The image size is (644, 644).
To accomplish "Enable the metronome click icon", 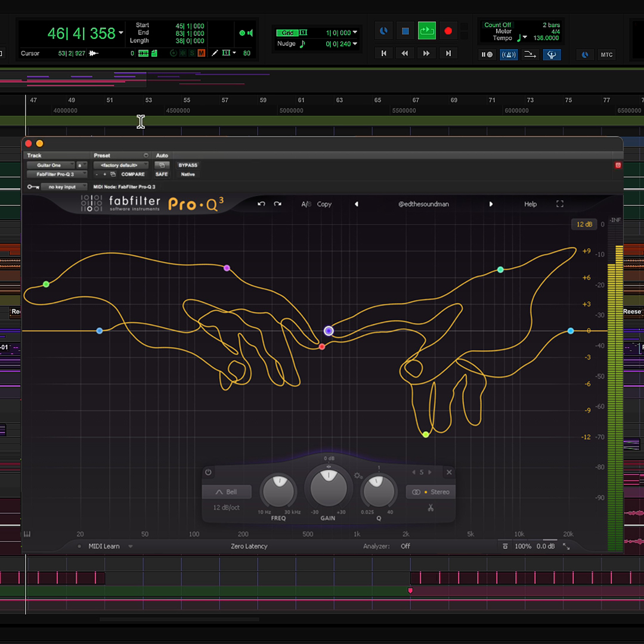I will [x=509, y=54].
